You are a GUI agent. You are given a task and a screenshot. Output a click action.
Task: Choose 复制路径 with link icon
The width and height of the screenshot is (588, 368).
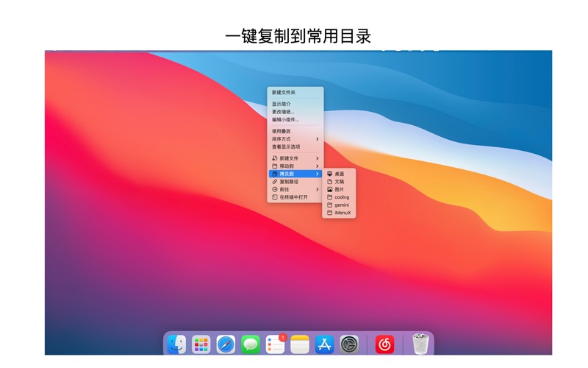click(295, 182)
